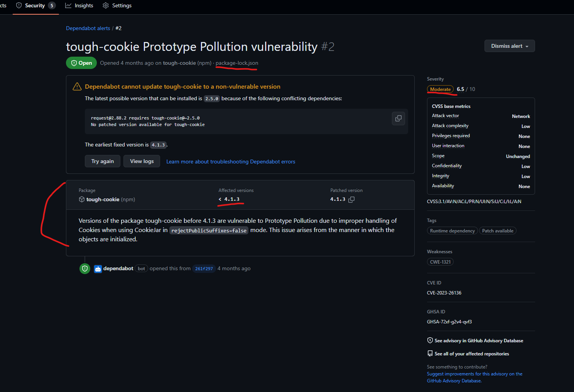Open troubleshooting Dependabot errors link
574x392 pixels.
[231, 162]
